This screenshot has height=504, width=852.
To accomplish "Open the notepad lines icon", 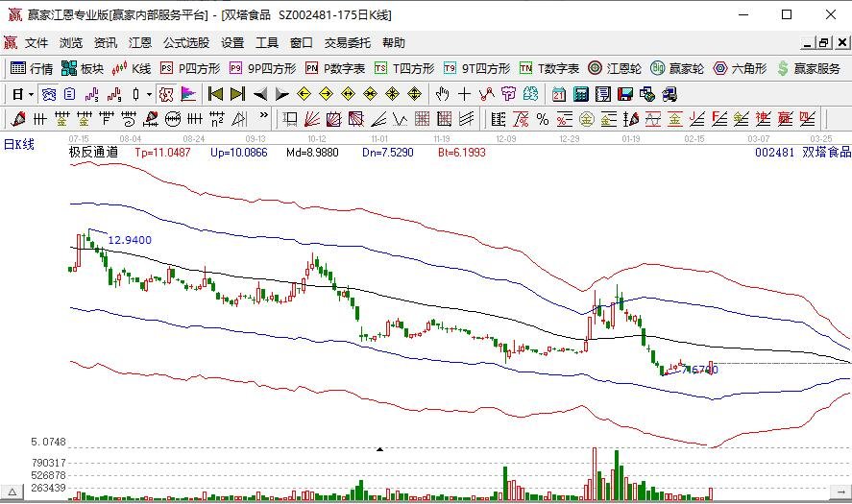I will [x=603, y=94].
